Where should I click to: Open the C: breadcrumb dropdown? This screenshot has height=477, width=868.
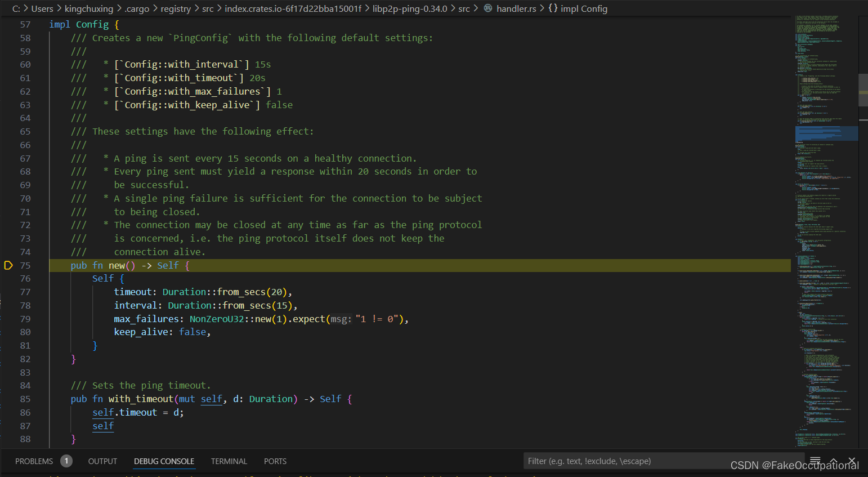pos(16,8)
